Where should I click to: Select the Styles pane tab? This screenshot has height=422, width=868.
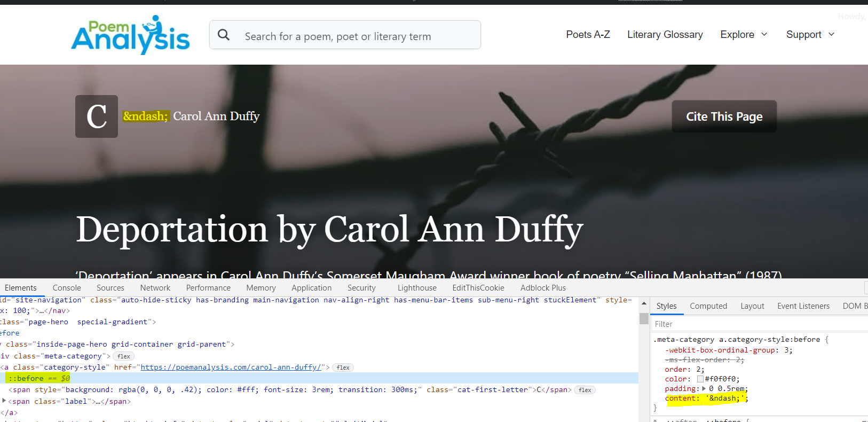coord(666,306)
